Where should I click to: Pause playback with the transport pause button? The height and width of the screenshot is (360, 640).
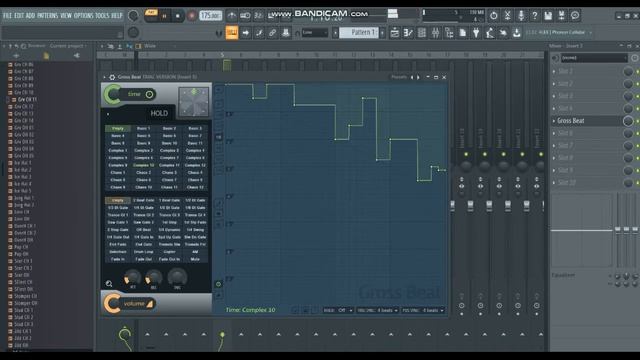[x=164, y=16]
